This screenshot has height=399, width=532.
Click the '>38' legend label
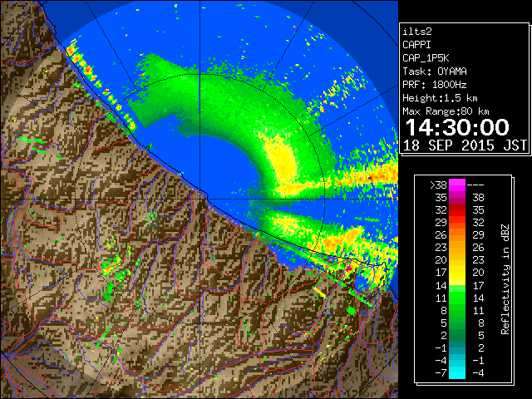(x=438, y=185)
